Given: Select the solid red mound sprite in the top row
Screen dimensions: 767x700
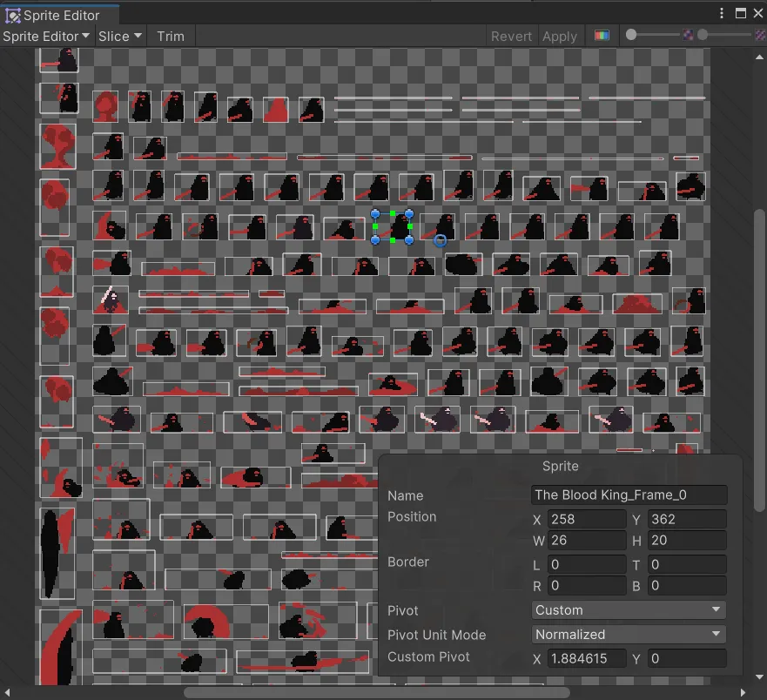Looking at the screenshot, I should click(276, 110).
